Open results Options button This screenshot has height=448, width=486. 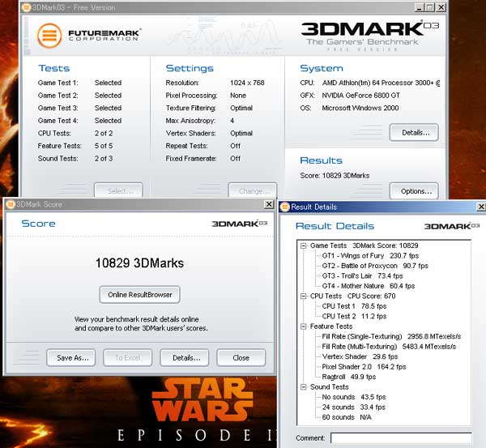click(x=414, y=191)
